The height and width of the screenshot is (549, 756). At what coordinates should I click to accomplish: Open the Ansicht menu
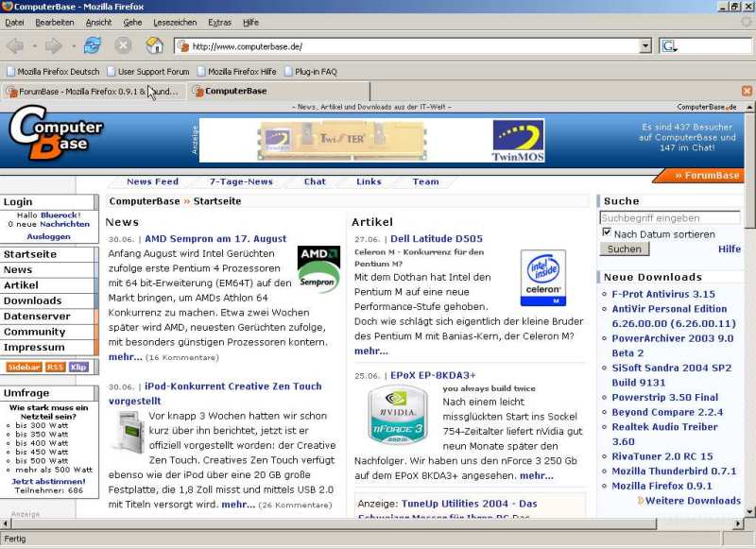98,22
